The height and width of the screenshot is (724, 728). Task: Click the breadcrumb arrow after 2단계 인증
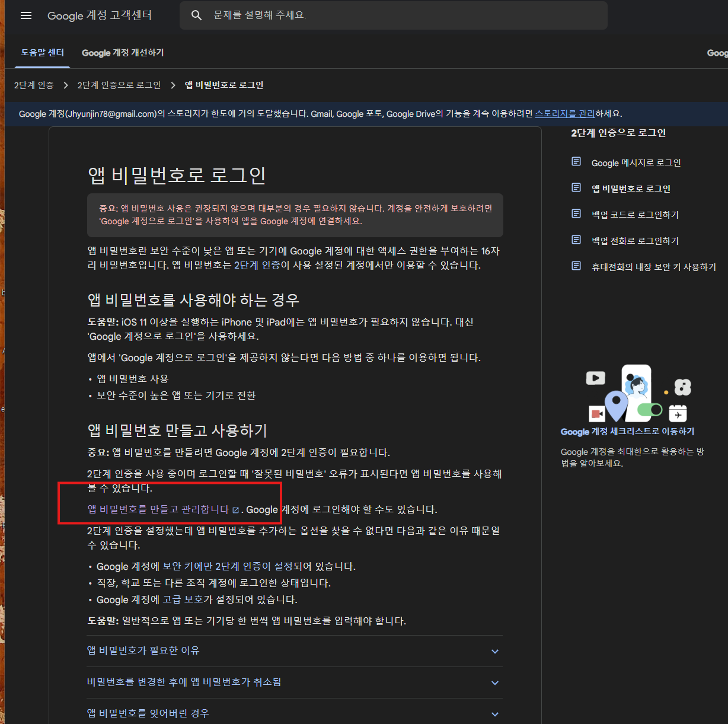click(x=66, y=85)
